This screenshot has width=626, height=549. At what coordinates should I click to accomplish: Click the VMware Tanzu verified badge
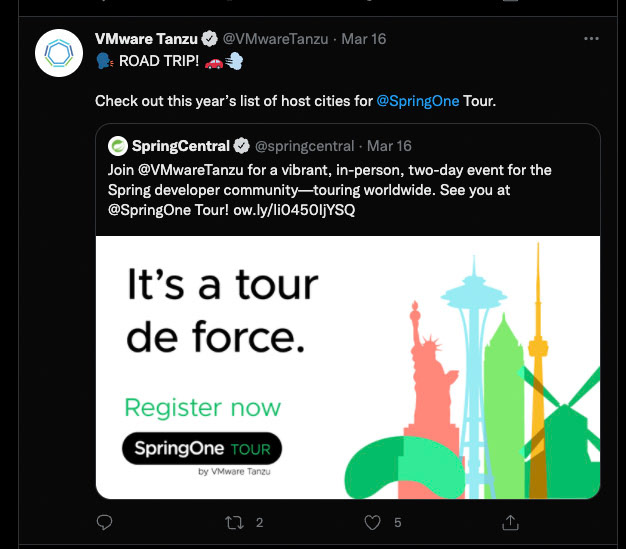[x=210, y=39]
